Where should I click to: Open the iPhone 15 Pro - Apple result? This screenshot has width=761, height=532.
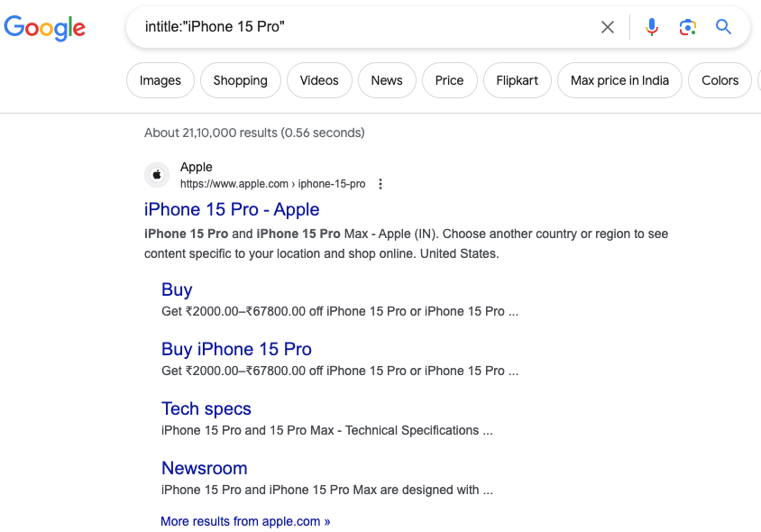[x=232, y=209]
